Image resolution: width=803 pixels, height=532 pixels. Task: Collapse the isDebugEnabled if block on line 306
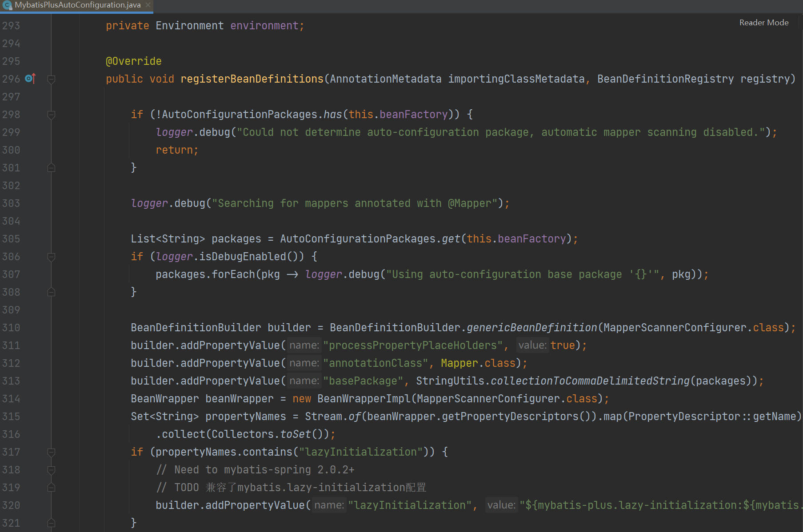(51, 257)
